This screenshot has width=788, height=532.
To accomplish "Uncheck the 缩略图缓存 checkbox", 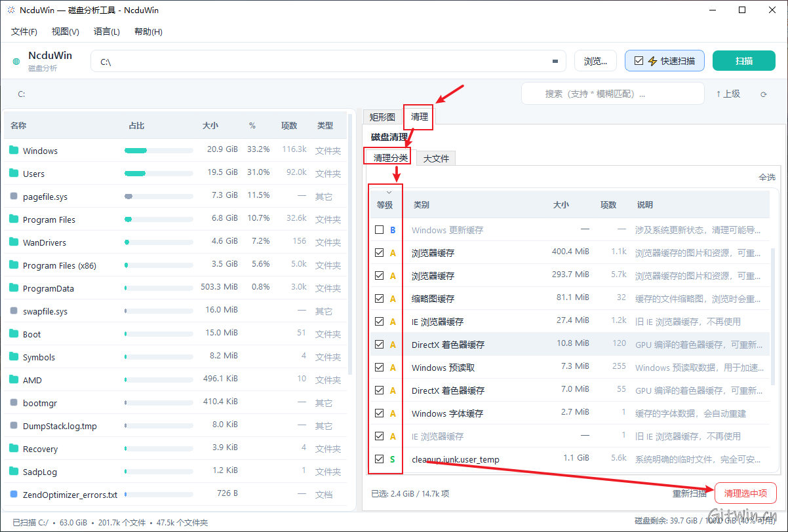I will tap(379, 298).
